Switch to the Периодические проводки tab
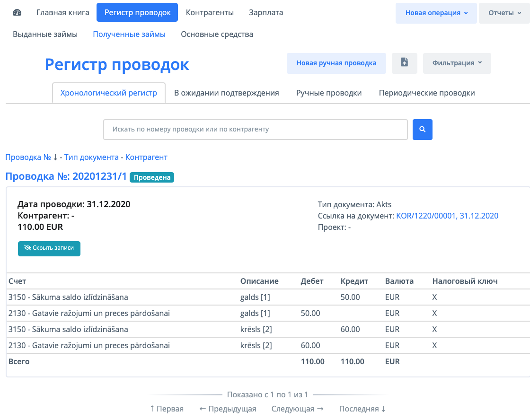Viewport: 530px width, 420px height. 426,93
